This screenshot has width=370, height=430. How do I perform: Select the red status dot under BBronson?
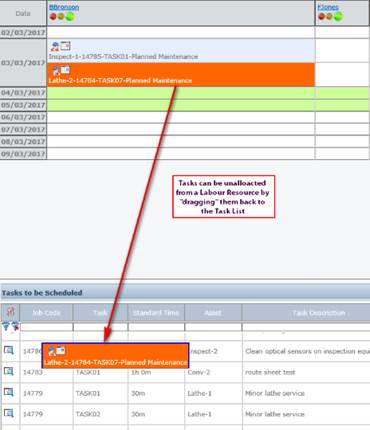tap(53, 16)
